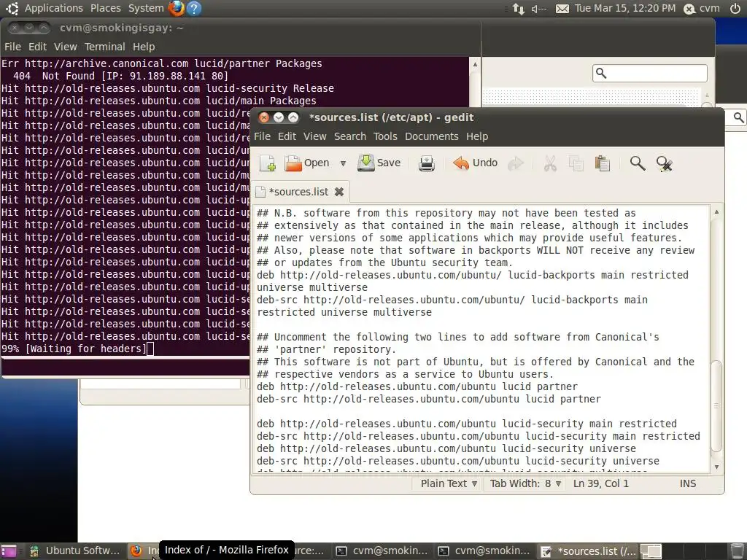747x560 pixels.
Task: Open gedit's Tools menu
Action: 385,136
